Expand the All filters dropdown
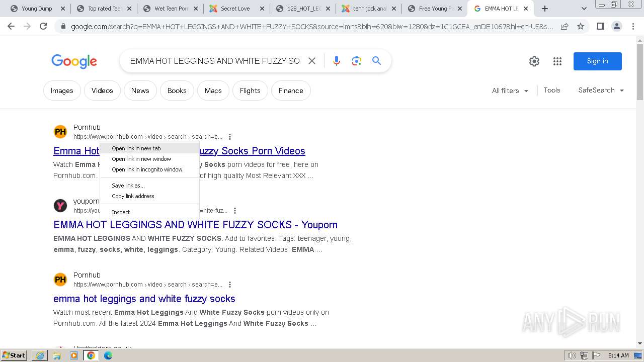 point(510,90)
